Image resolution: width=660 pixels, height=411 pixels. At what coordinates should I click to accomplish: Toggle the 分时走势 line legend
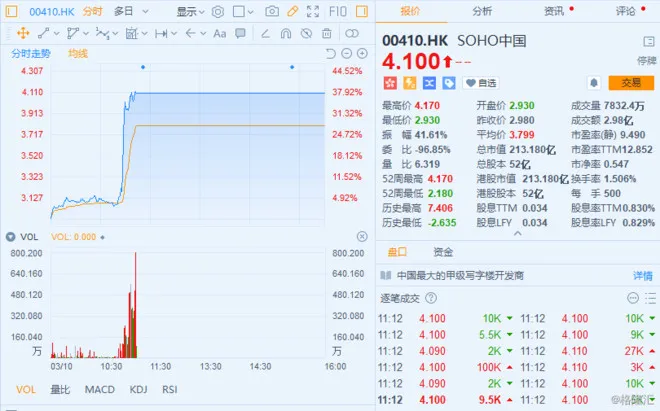tap(31, 53)
